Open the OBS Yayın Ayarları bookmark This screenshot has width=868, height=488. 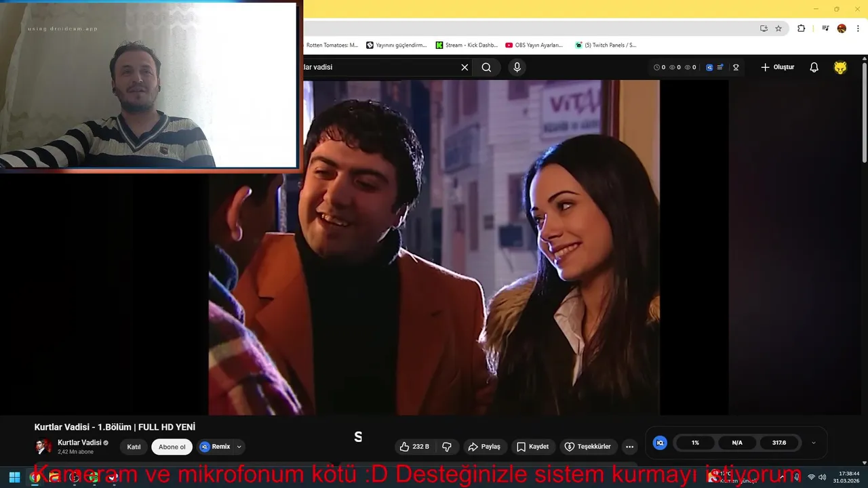tap(534, 45)
